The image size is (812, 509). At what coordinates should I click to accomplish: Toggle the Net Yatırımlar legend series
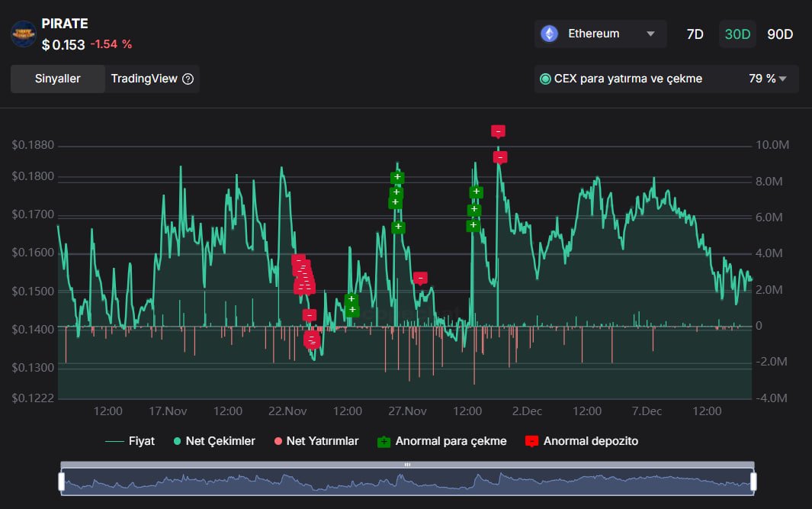[316, 441]
